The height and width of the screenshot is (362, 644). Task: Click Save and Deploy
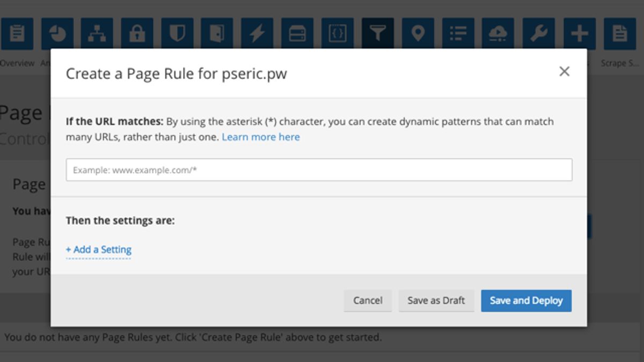[526, 301]
